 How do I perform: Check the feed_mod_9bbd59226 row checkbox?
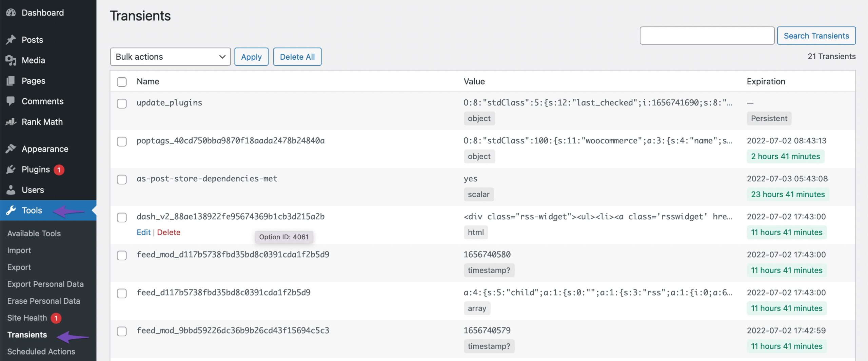122,331
